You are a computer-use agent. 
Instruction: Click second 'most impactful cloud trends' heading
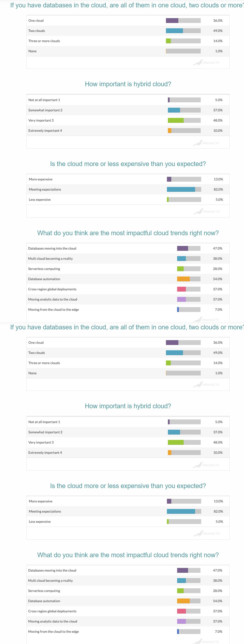(128, 555)
